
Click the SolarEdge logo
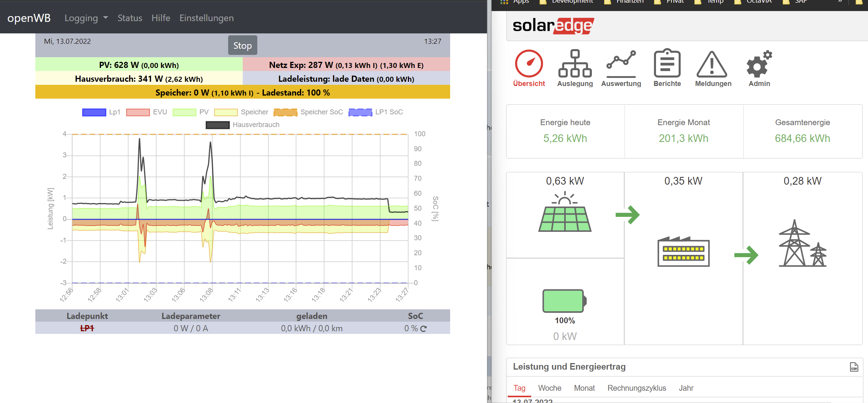coord(553,26)
